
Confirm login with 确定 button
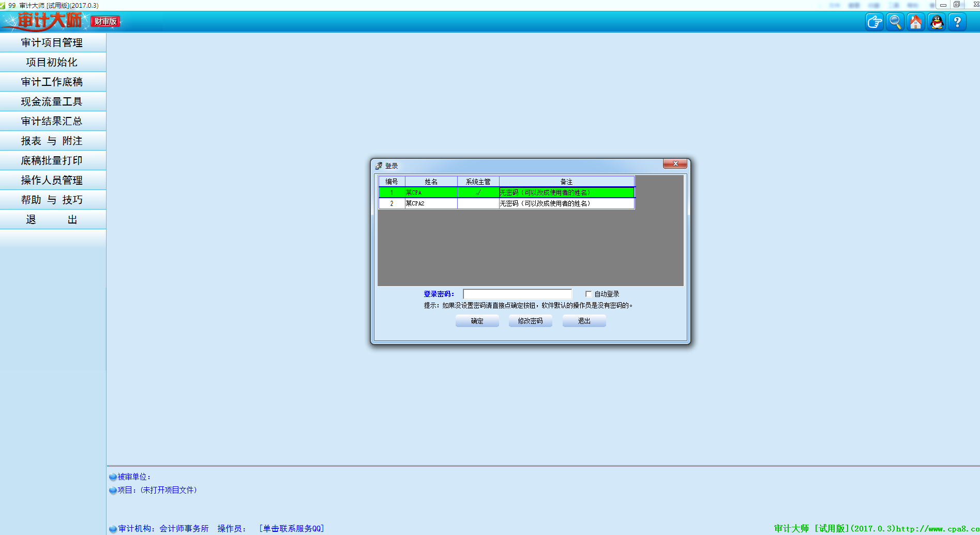pos(477,321)
